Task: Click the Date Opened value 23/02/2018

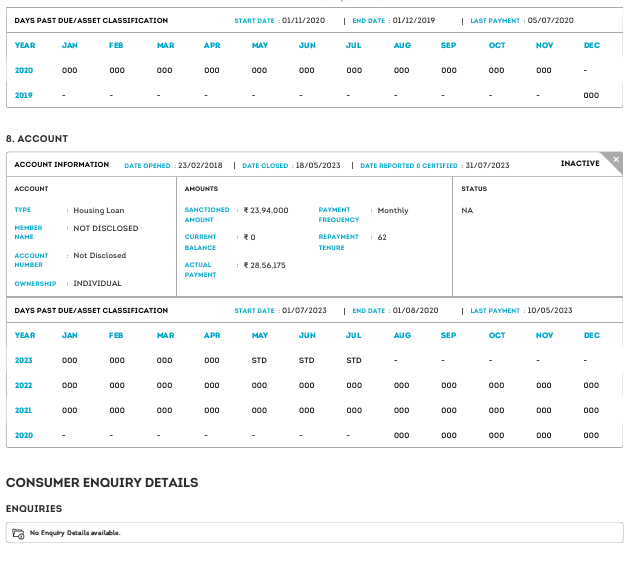Action: (199, 165)
